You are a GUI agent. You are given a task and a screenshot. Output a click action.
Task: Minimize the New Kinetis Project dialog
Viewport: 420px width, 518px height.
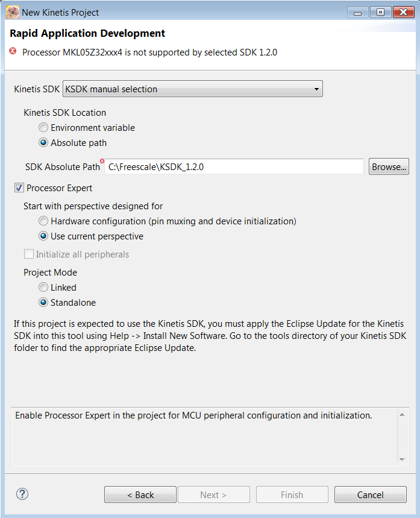pos(359,12)
